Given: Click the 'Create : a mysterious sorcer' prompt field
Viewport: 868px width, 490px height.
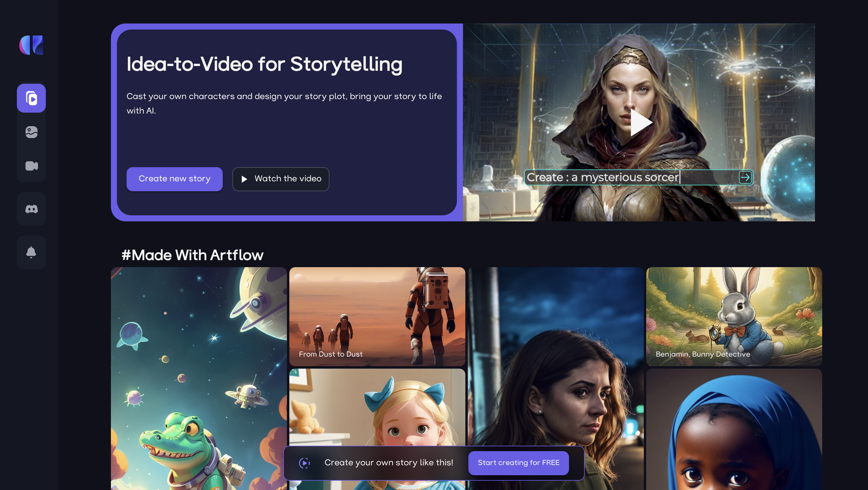Looking at the screenshot, I should (639, 177).
